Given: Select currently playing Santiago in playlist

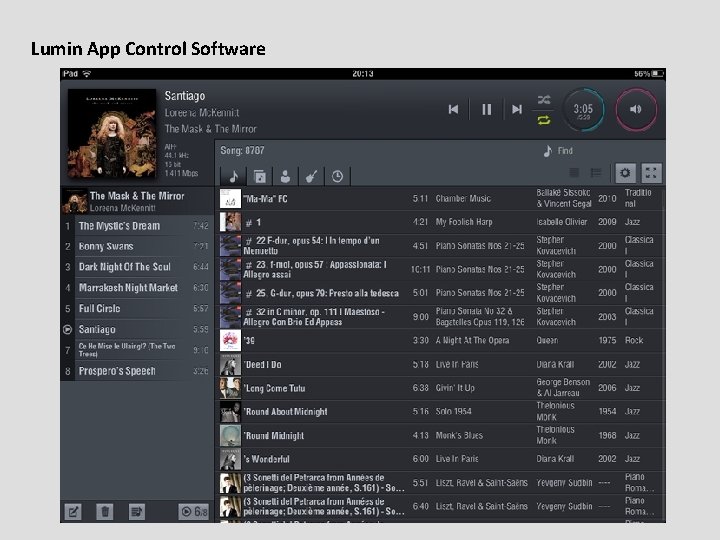Looking at the screenshot, I should pos(137,330).
